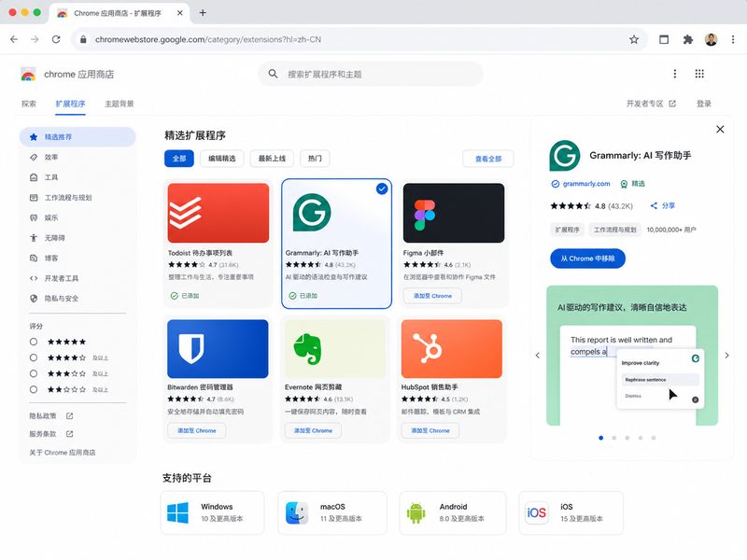Open 开发者工具 category in sidebar
The height and width of the screenshot is (560, 747).
click(78, 278)
